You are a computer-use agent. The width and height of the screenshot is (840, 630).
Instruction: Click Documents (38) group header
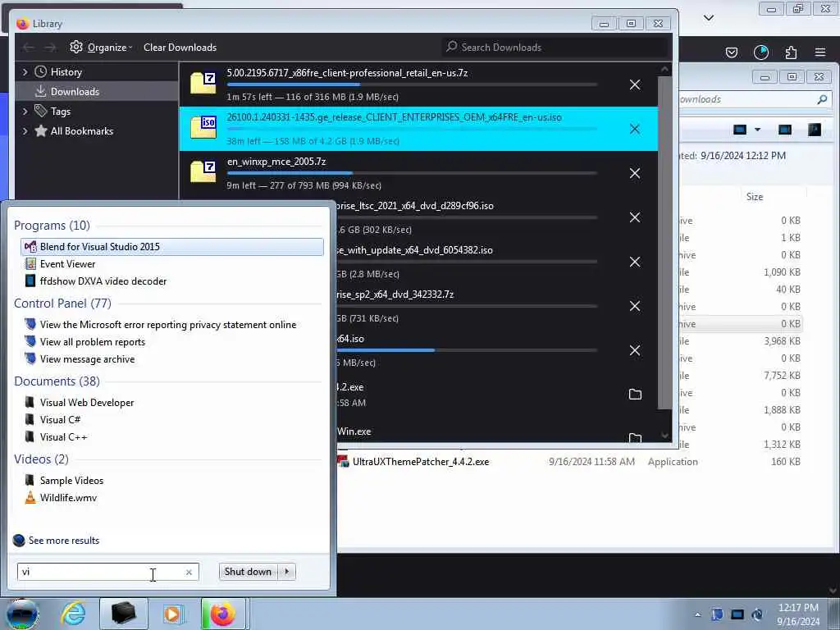(x=57, y=381)
